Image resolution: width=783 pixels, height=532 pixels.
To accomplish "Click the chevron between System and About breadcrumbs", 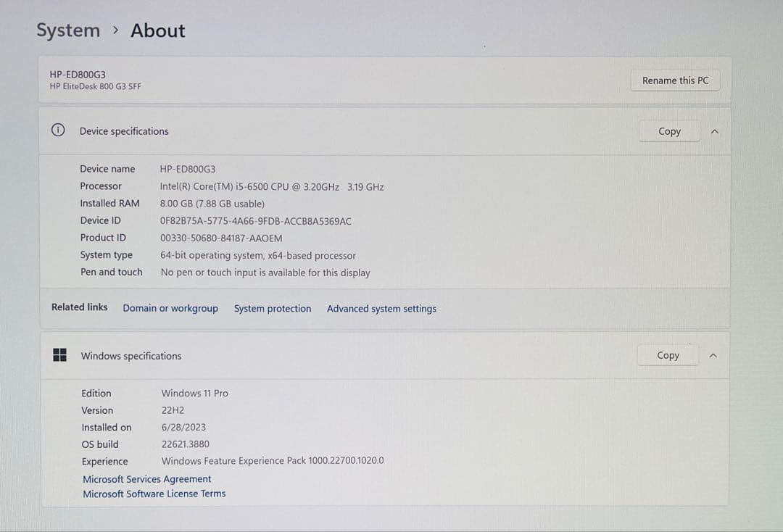I will click(x=115, y=30).
